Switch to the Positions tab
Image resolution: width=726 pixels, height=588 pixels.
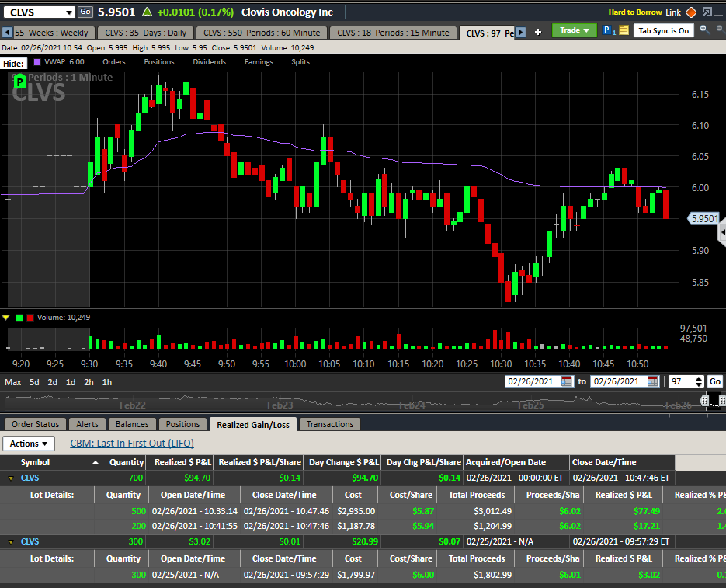coord(182,424)
